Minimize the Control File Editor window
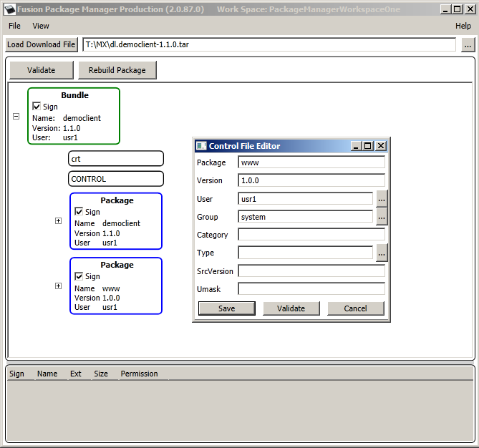 [356, 146]
